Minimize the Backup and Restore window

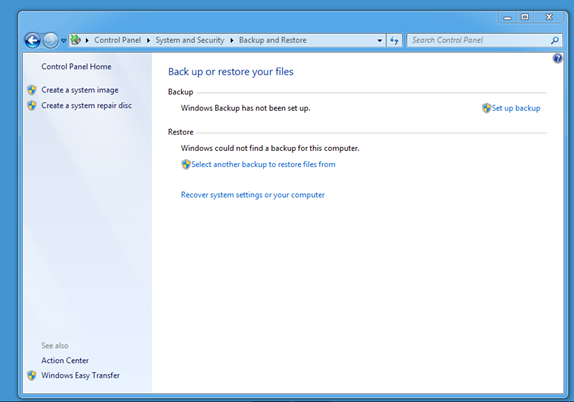507,17
